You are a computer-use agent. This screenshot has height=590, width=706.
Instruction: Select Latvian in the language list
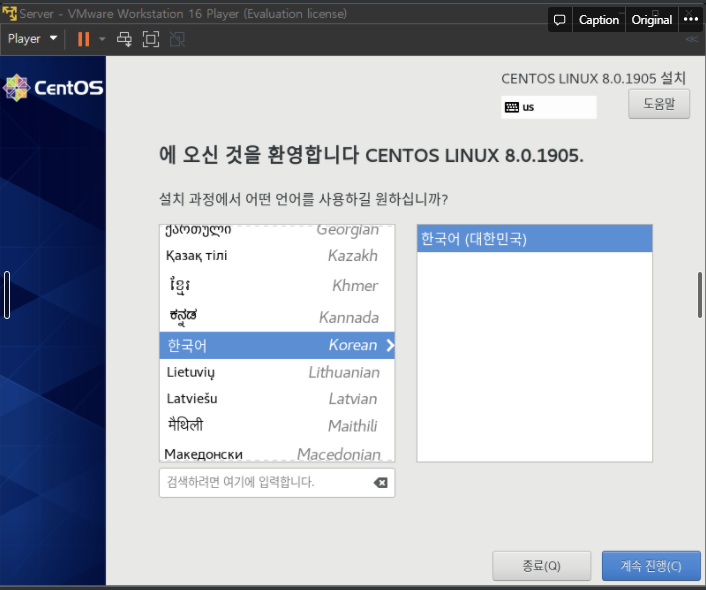(x=277, y=399)
